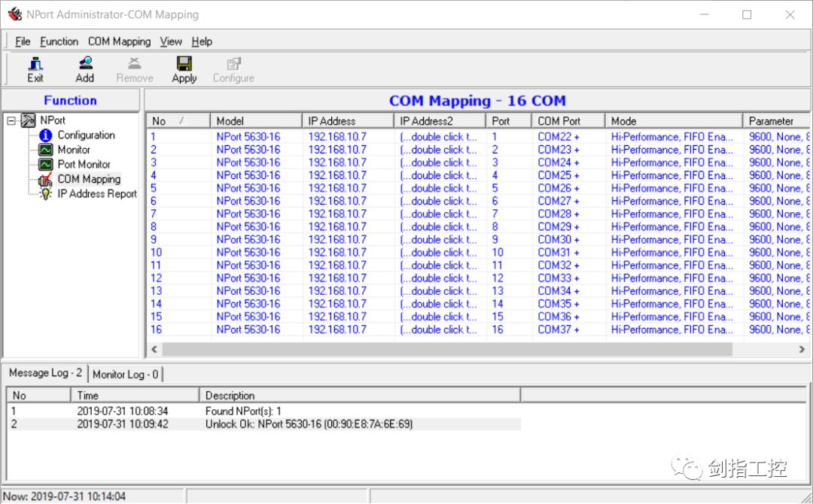This screenshot has width=813, height=504.
Task: Click NPort 5630-16 model in row 1
Action: point(248,137)
